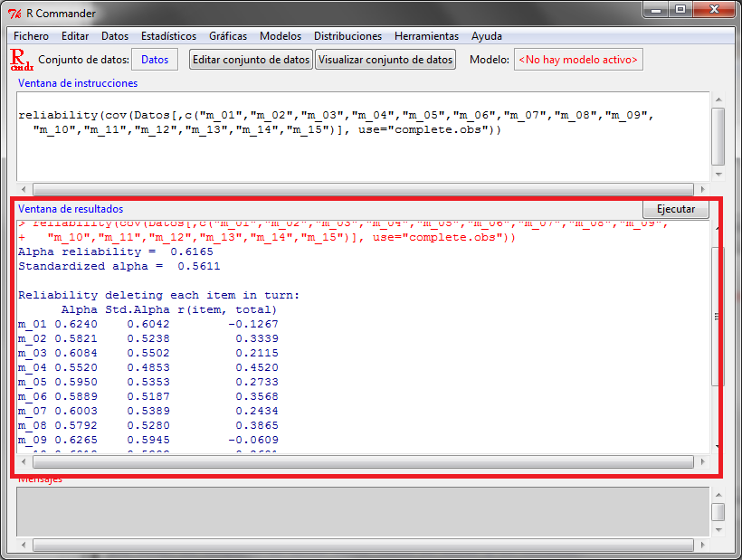Click the messages pane vertical scrollbar thumb
This screenshot has height=560, width=742.
[x=718, y=512]
